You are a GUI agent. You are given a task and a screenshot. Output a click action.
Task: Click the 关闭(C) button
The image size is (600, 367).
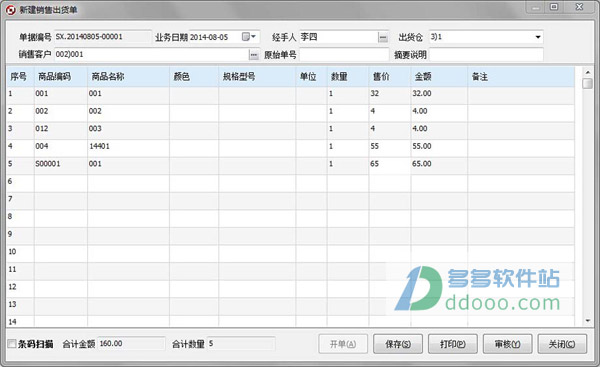tap(562, 344)
